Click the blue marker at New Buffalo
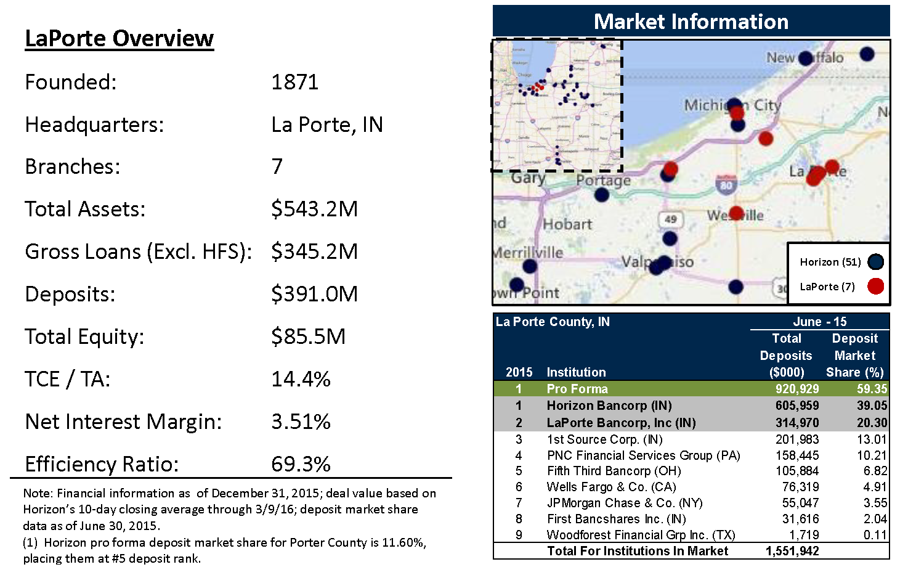This screenshot has height=567, width=924. [805, 59]
